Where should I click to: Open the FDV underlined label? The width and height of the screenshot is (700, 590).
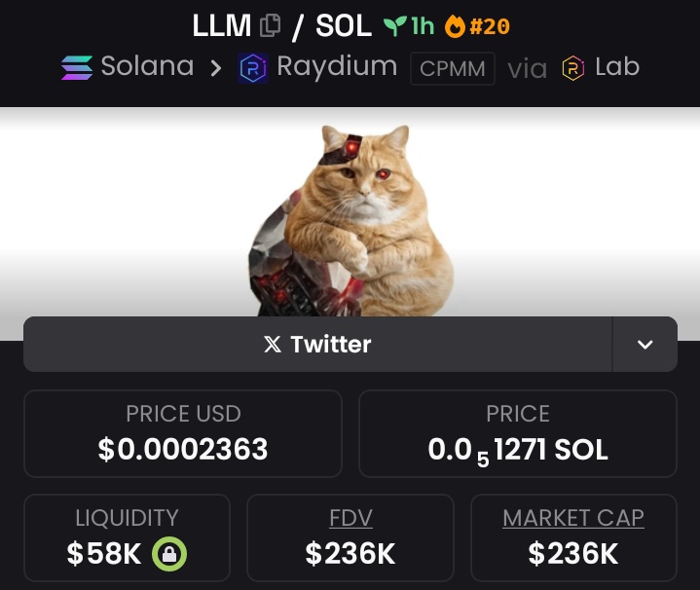coord(350,518)
